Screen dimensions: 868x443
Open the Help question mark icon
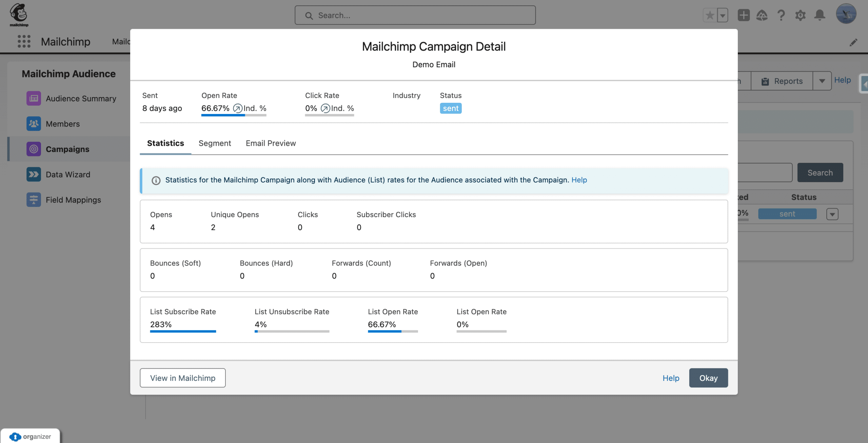[781, 15]
